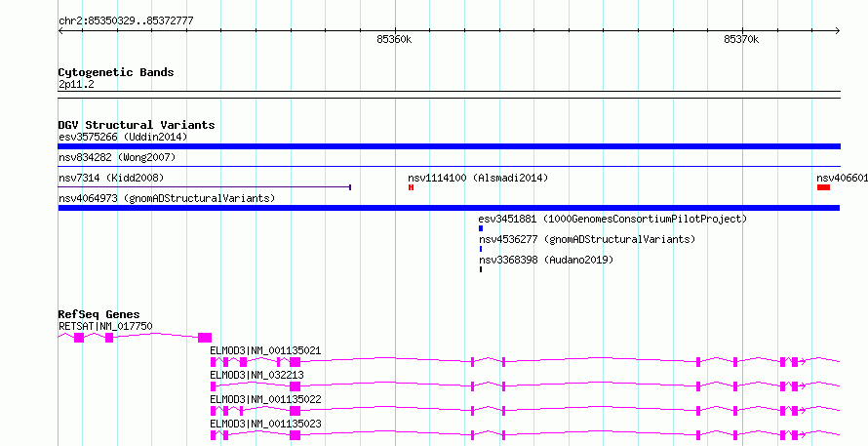Click the chr2:85350329..85372777 coordinate label
This screenshot has width=868, height=446.
[126, 21]
